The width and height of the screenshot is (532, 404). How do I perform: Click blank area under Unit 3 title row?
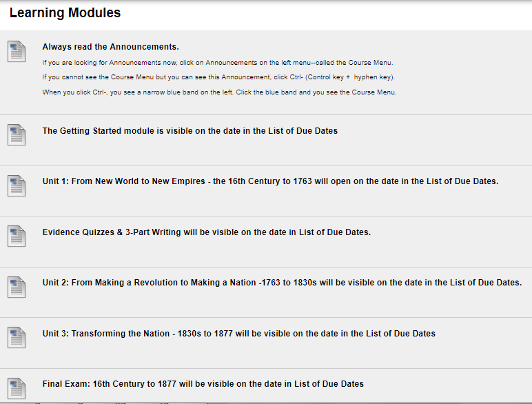click(x=272, y=354)
